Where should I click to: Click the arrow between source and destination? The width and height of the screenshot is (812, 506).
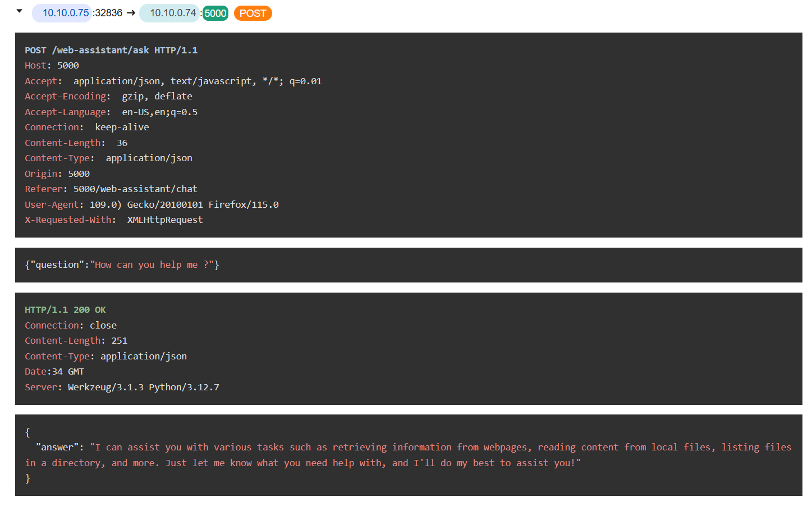131,13
